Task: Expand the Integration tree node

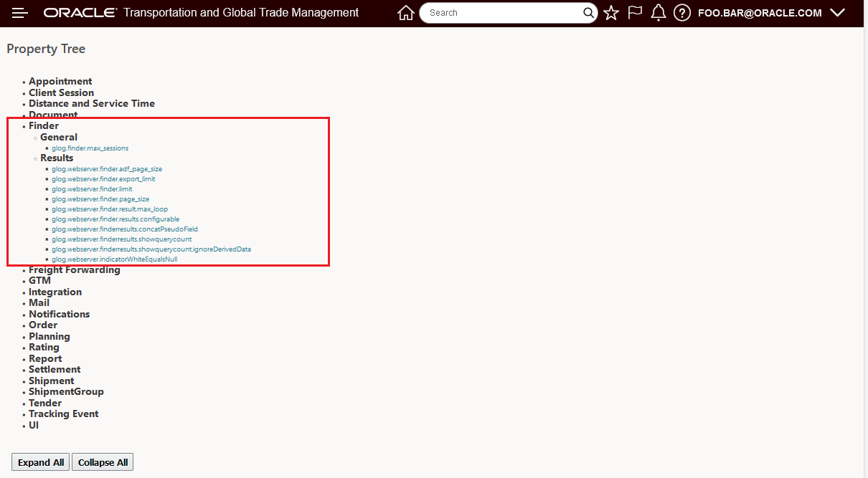Action: click(55, 292)
